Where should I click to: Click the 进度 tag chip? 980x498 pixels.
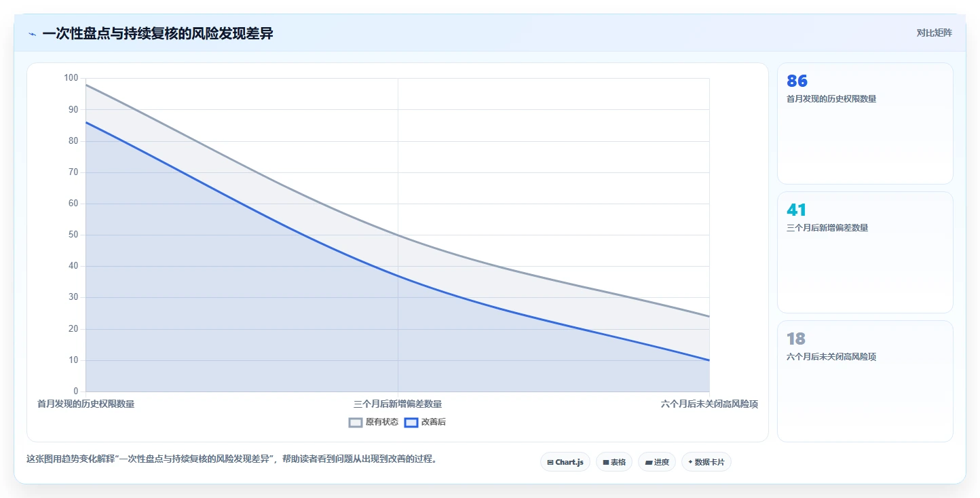pyautogui.click(x=657, y=462)
